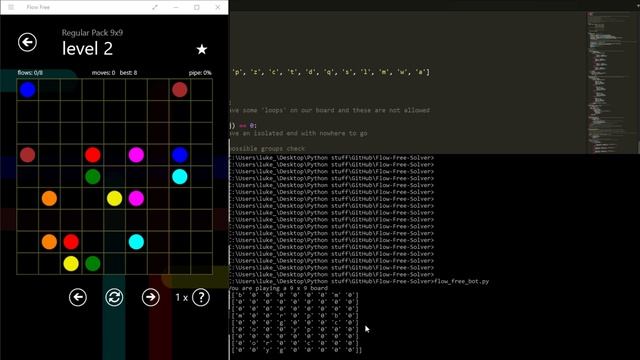Click the flow_free_bot.py command in terminal
Image resolution: width=640 pixels, height=360 pixels.
(462, 281)
